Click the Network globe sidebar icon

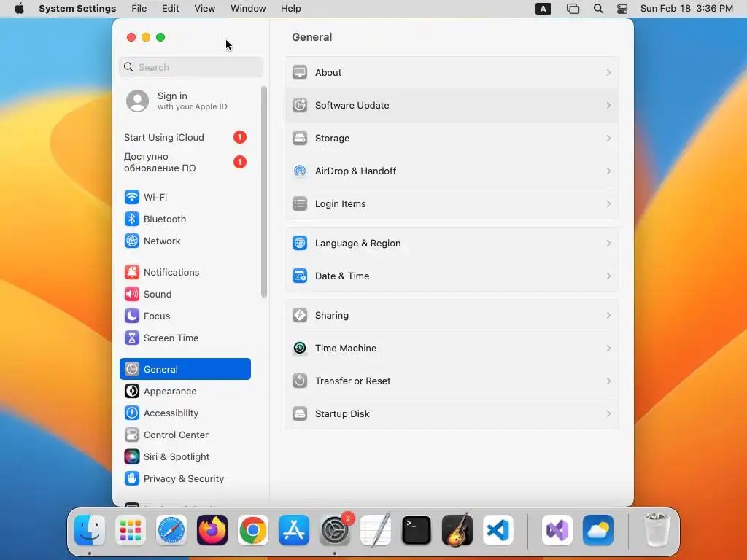tap(132, 241)
